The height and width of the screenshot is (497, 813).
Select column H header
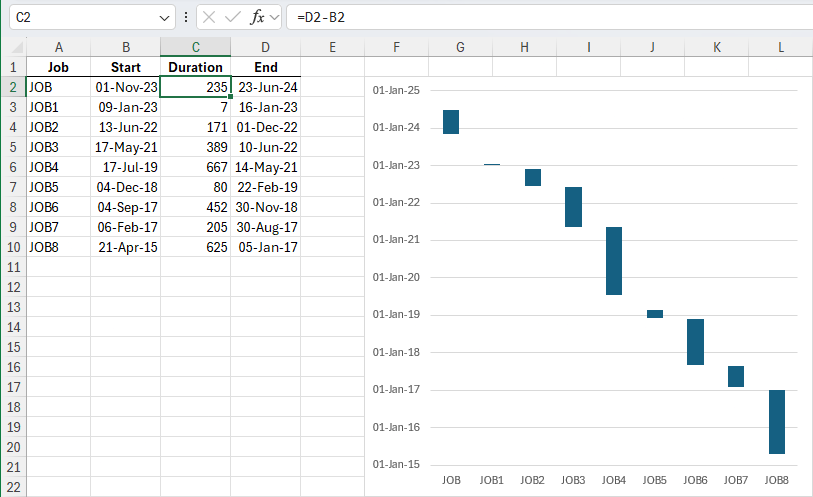pyautogui.click(x=524, y=47)
